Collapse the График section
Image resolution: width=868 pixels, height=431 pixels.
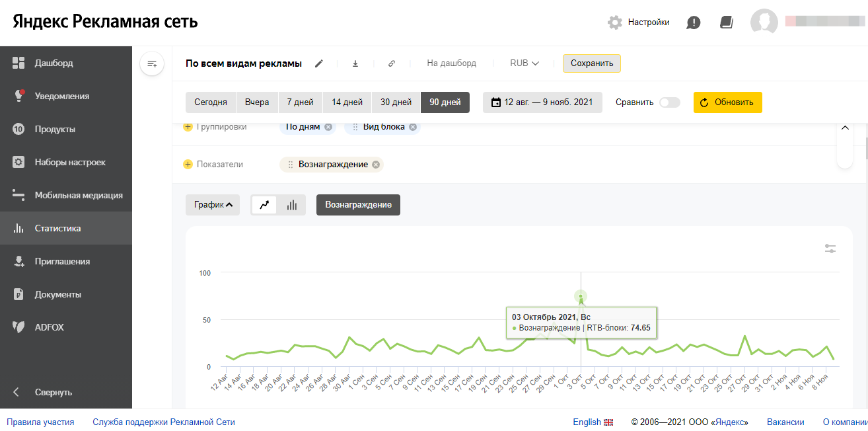click(x=212, y=205)
